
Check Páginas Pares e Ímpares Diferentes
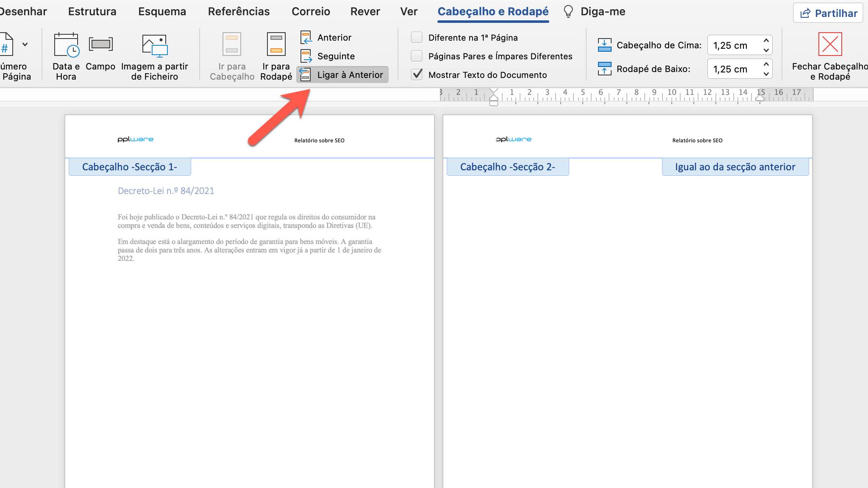coord(417,56)
